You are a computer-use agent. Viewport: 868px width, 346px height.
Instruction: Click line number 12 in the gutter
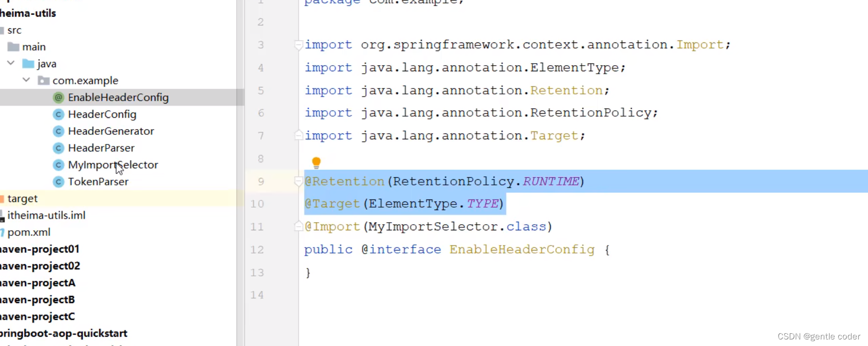click(257, 250)
